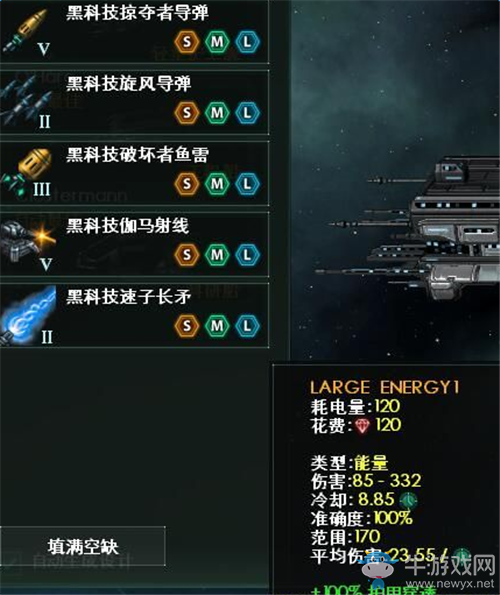Select L size for 黑科技速子长矛
Viewport: 500px width, 595px height.
click(x=247, y=326)
